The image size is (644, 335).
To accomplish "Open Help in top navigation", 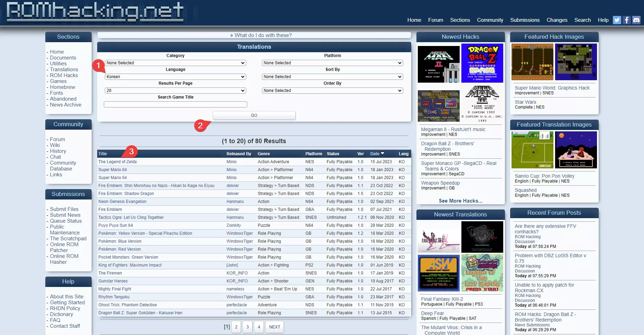I will point(603,20).
